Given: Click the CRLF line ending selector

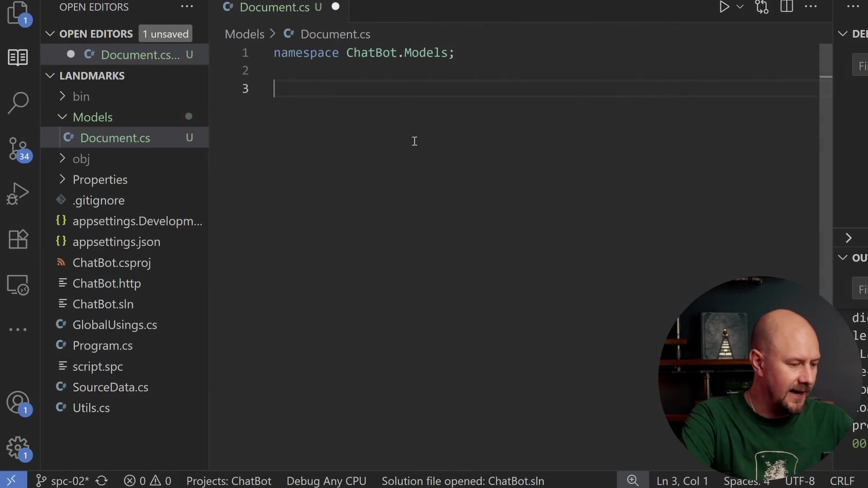Looking at the screenshot, I should 842,481.
